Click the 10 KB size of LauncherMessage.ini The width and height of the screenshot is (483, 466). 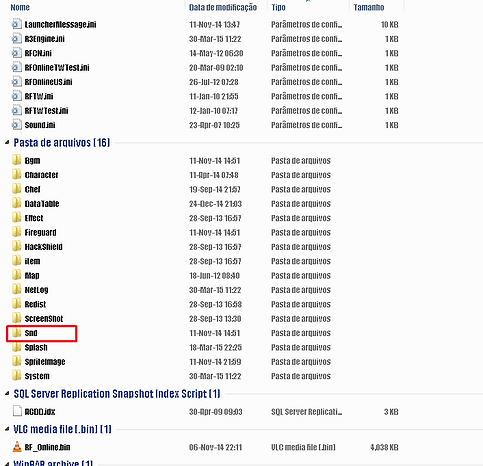[x=389, y=25]
